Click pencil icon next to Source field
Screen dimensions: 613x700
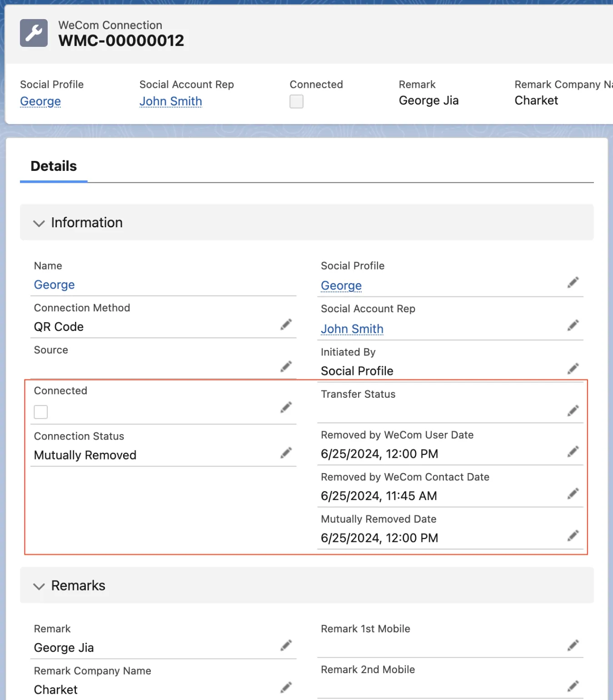pyautogui.click(x=286, y=366)
